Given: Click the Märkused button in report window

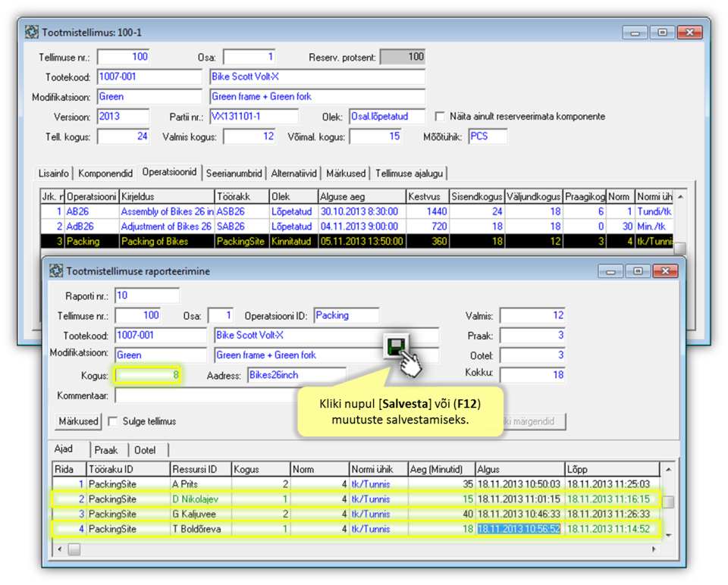Looking at the screenshot, I should [x=78, y=421].
